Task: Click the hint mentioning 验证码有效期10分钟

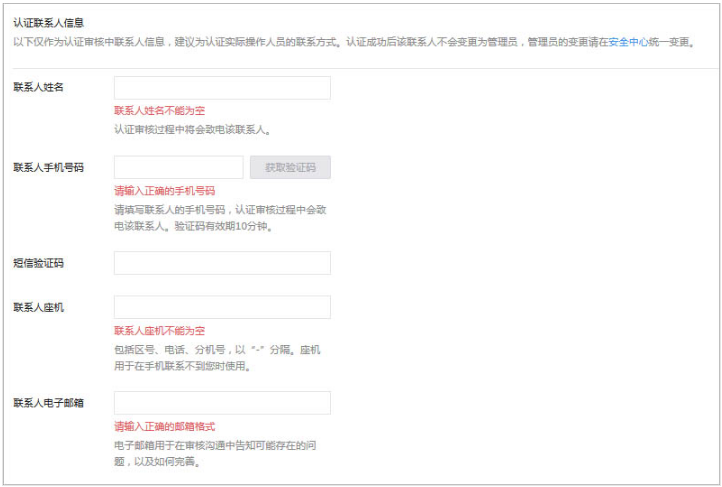Action: [x=220, y=218]
